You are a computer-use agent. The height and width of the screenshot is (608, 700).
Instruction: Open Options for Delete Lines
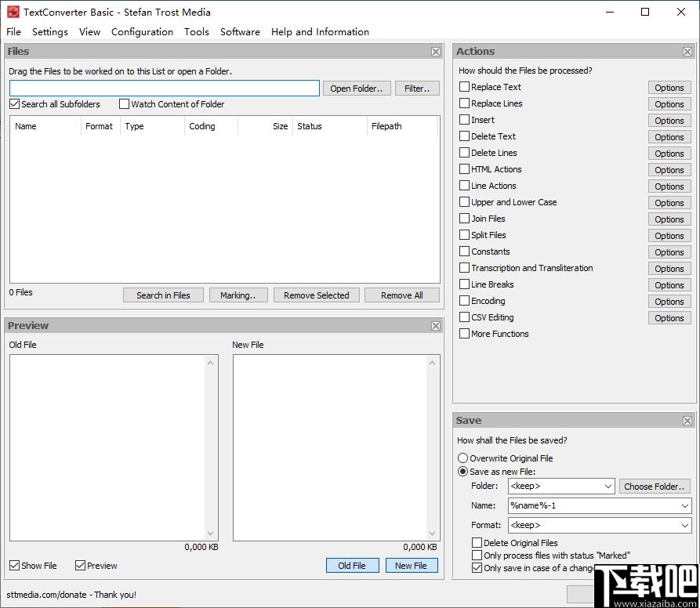tap(669, 154)
